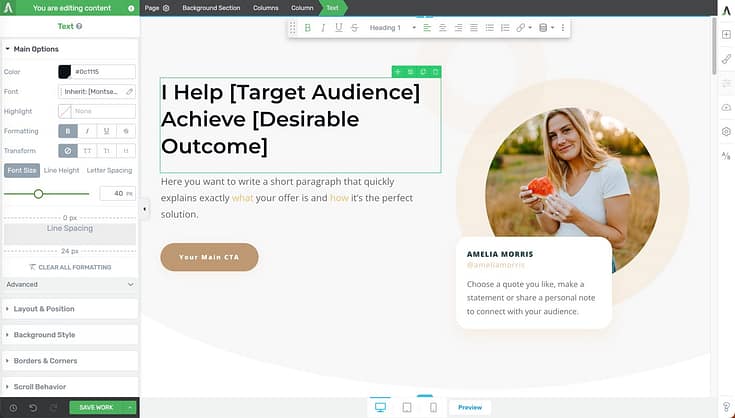Image resolution: width=735 pixels, height=418 pixels.
Task: Expand the Borders & Corners section
Action: tap(69, 360)
